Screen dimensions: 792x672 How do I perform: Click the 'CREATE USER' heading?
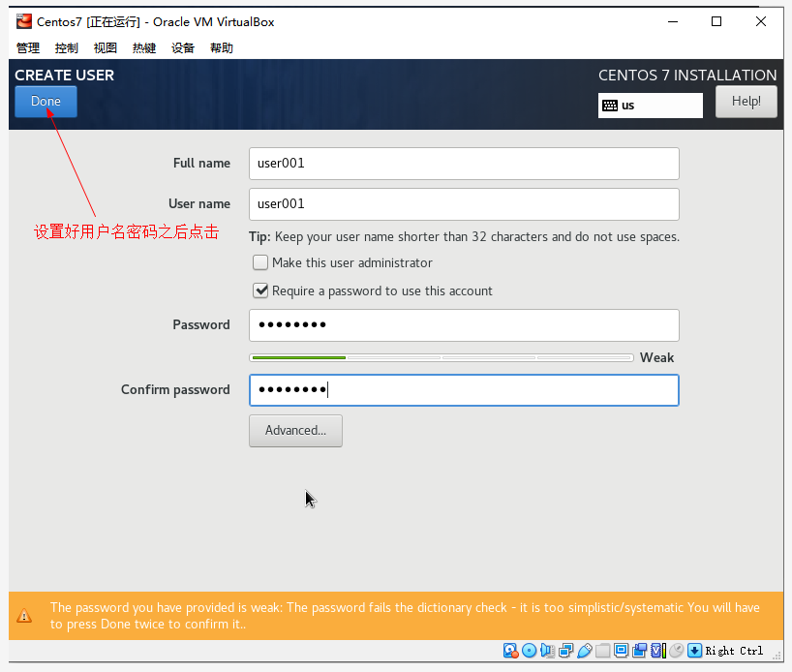pos(64,76)
